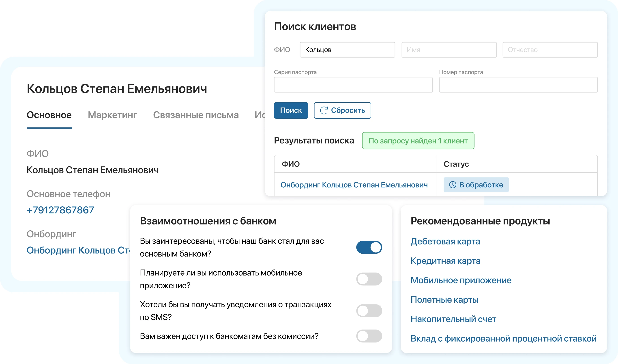
Task: Open the Накопительный счет link
Action: point(453,319)
